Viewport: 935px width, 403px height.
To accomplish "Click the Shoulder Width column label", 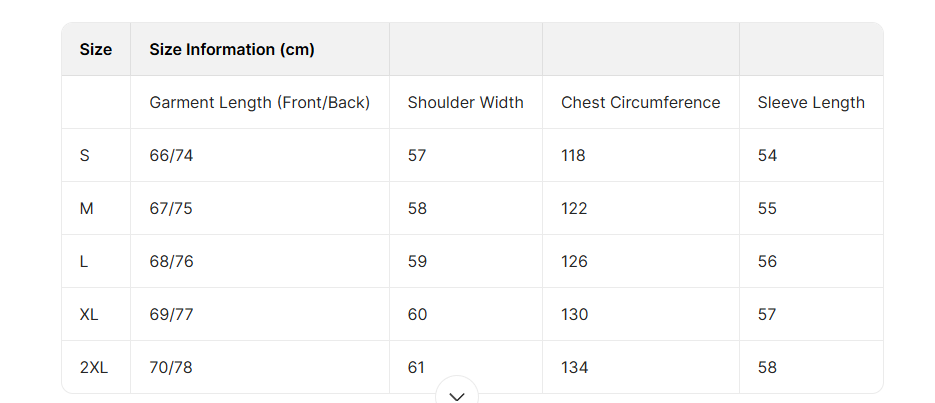I will [465, 102].
